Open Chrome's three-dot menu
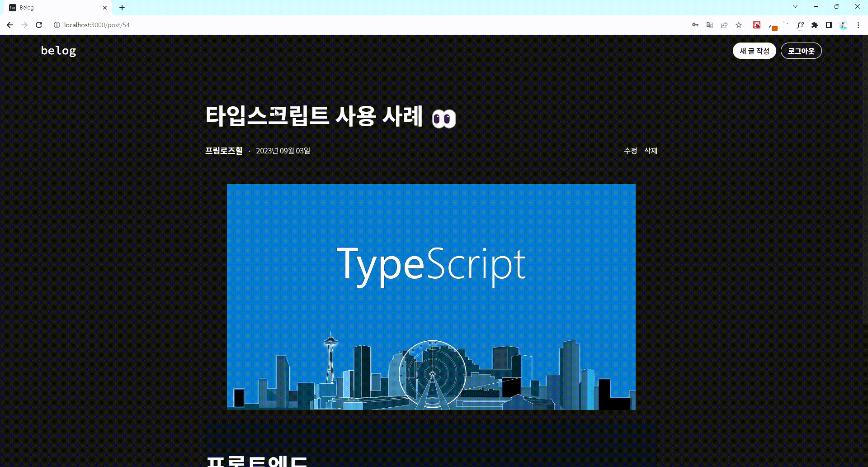This screenshot has width=868, height=467. point(858,25)
